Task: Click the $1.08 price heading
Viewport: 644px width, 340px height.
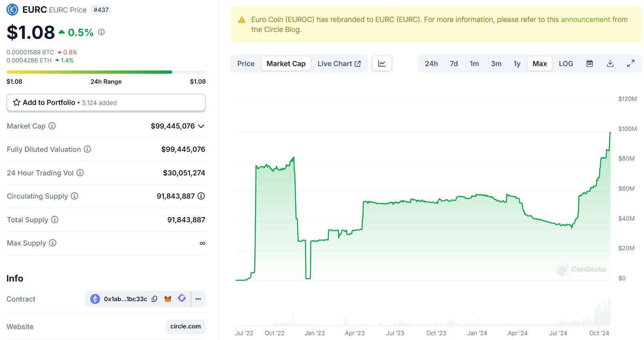Action: pyautogui.click(x=31, y=32)
